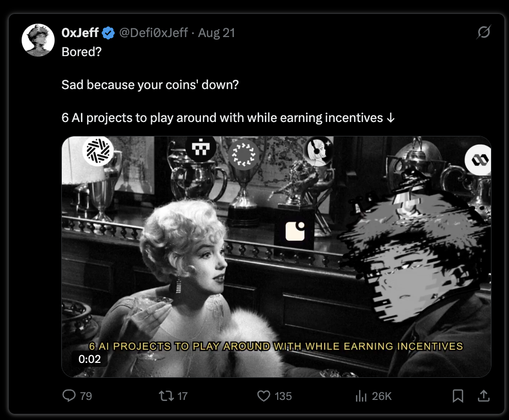Click the Grok slashed-circle icon

coord(484,32)
